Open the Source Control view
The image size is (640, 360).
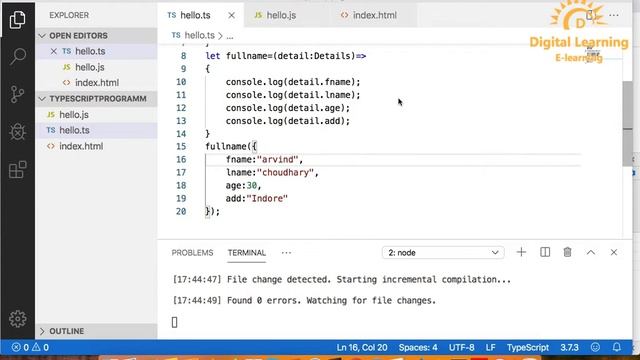(18, 94)
